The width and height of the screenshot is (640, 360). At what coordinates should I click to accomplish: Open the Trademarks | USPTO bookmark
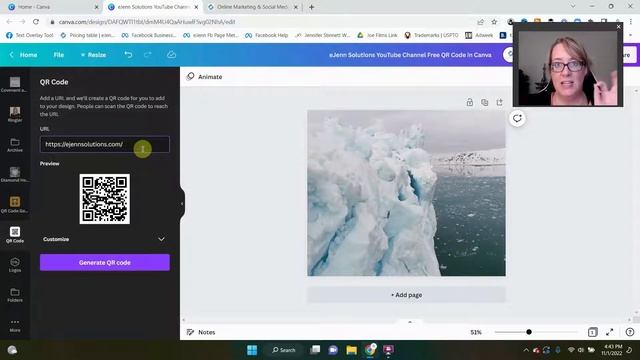pyautogui.click(x=431, y=36)
